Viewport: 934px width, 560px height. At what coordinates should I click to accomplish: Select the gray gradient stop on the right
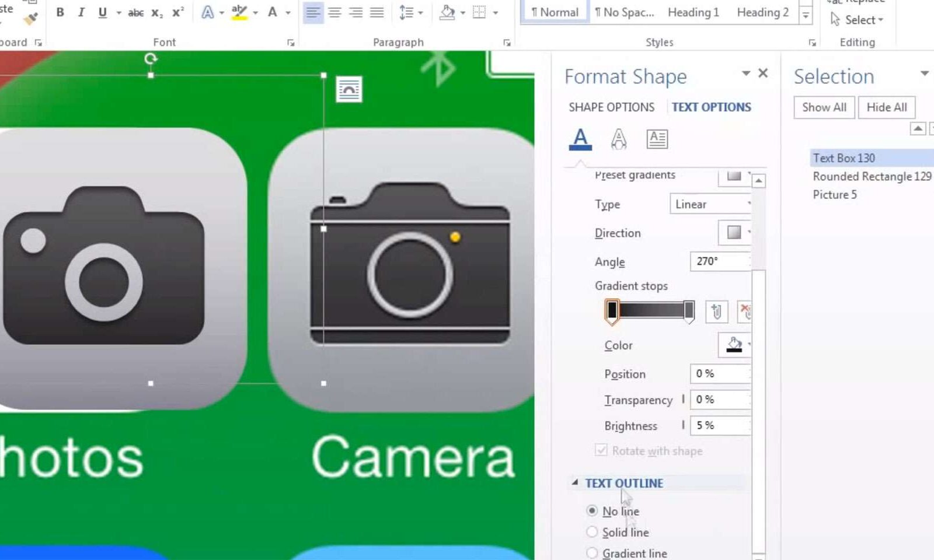689,310
